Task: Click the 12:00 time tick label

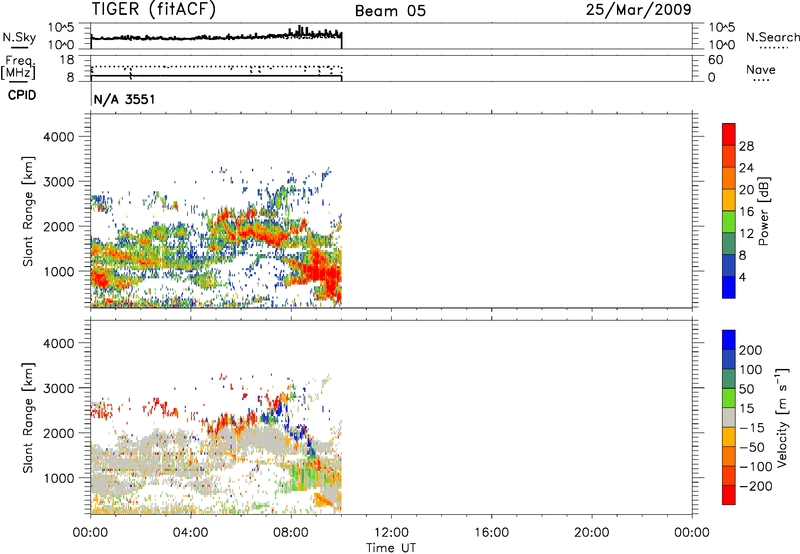Action: [x=391, y=533]
